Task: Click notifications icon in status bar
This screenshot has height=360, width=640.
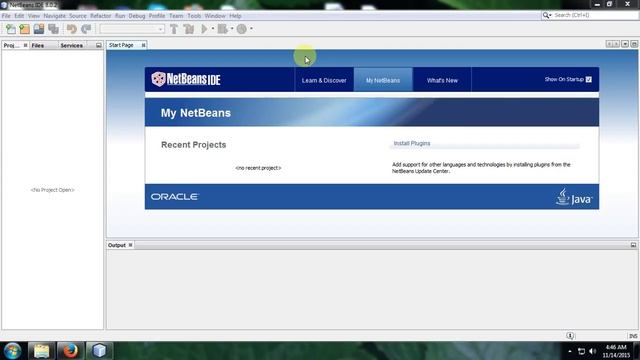Action: click(x=570, y=336)
